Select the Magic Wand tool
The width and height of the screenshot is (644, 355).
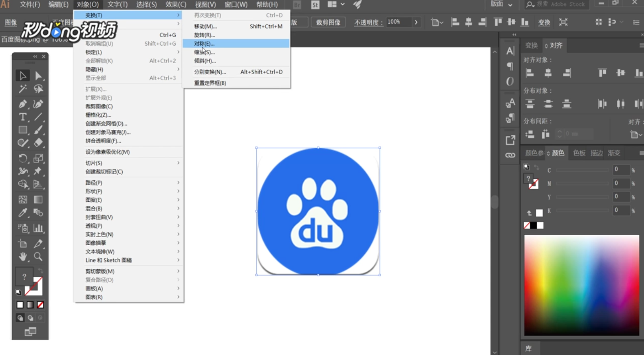[23, 89]
